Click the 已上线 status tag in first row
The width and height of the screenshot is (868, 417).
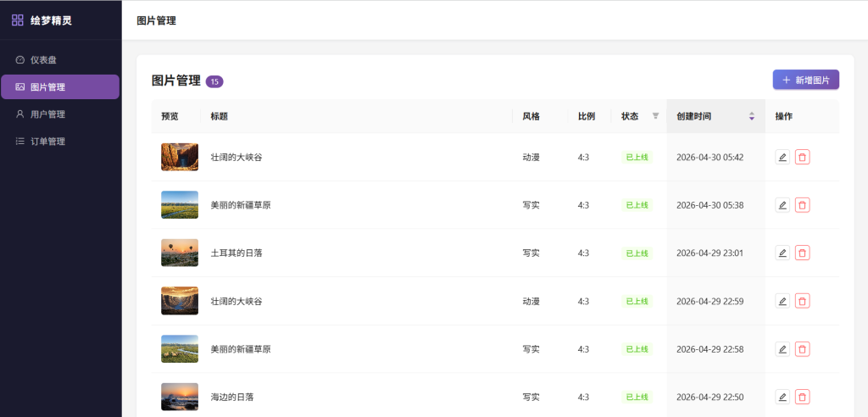636,157
